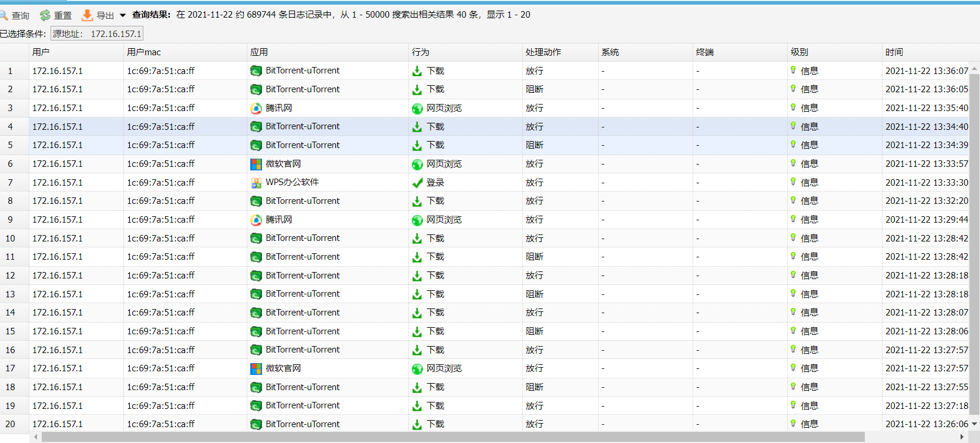
Task: Click the vertical scrollbar down arrow
Action: (x=975, y=424)
